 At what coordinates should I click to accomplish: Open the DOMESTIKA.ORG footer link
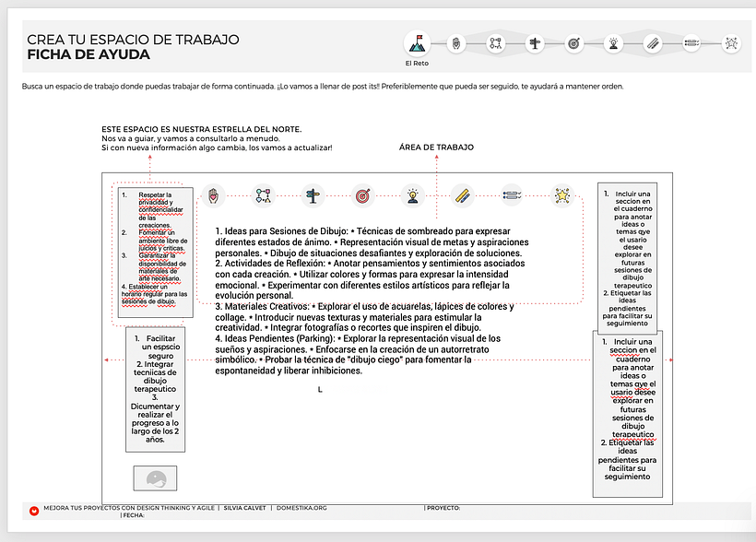[x=301, y=508]
